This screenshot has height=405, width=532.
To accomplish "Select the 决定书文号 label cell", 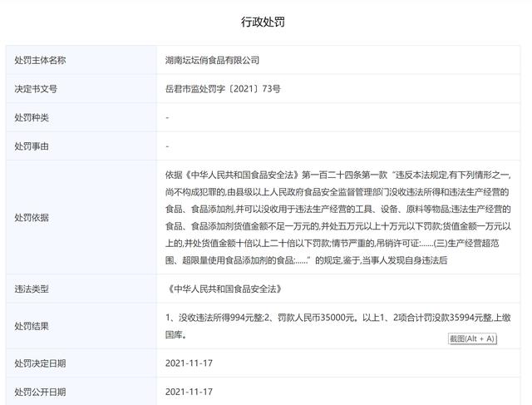I will coord(81,89).
